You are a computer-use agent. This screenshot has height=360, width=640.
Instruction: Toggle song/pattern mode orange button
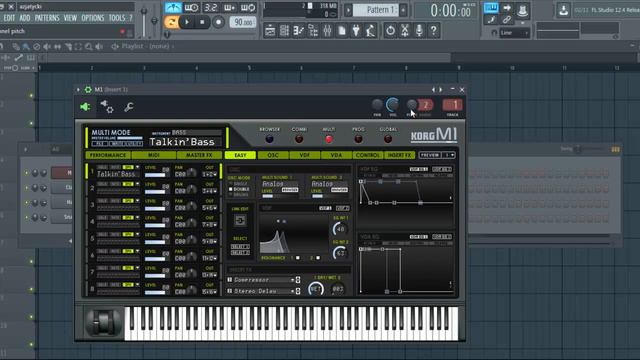point(171,22)
